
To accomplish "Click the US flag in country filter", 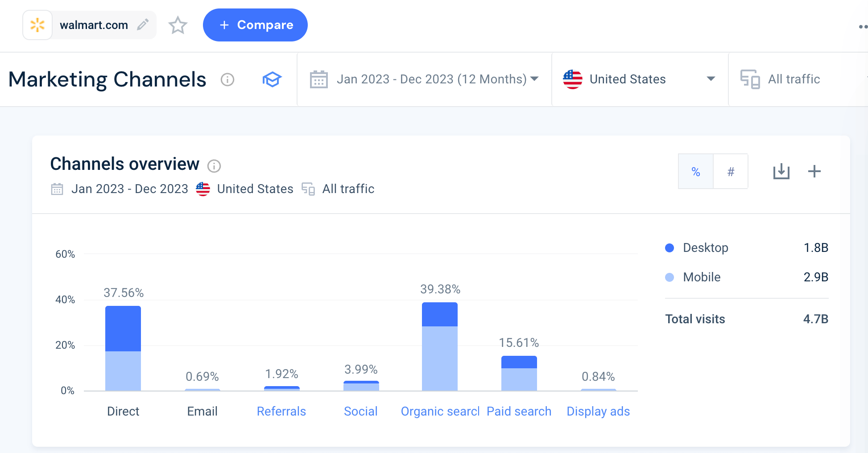I will (x=573, y=79).
